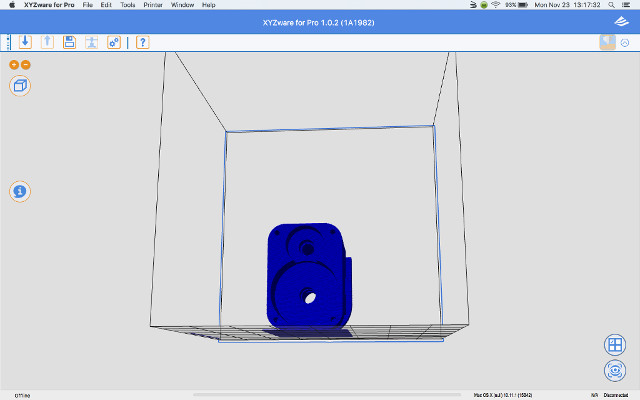640x400 pixels.
Task: Open the model info icon
Action: click(x=20, y=191)
